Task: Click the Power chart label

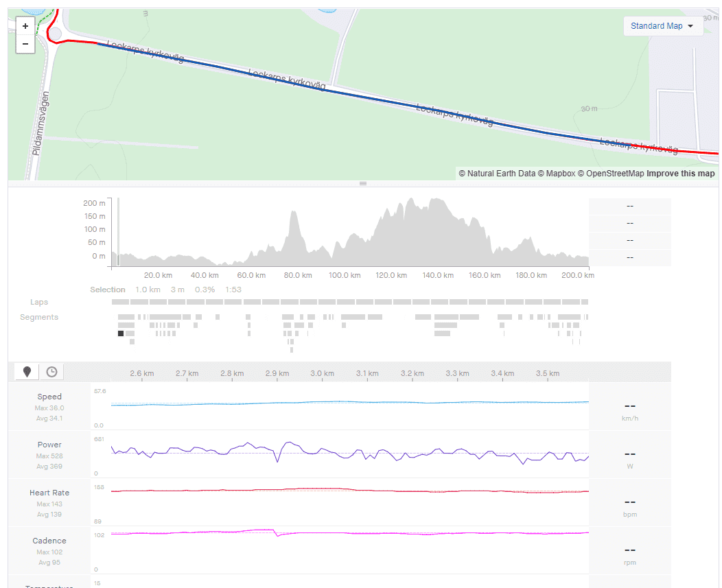Action: pyautogui.click(x=49, y=445)
